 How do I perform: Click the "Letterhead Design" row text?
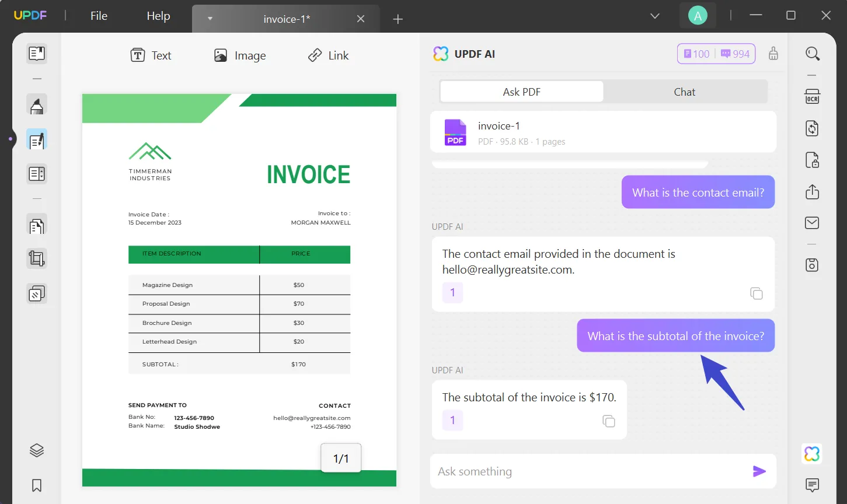[x=170, y=342]
